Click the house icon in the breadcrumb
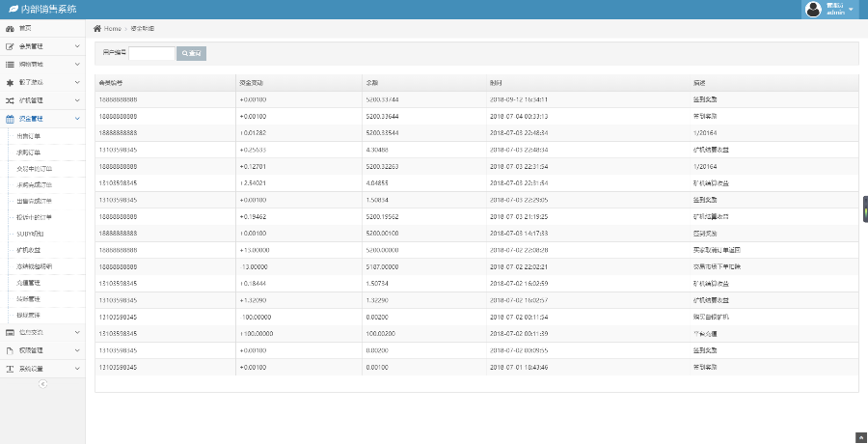Viewport: 868px width, 444px height. [97, 29]
